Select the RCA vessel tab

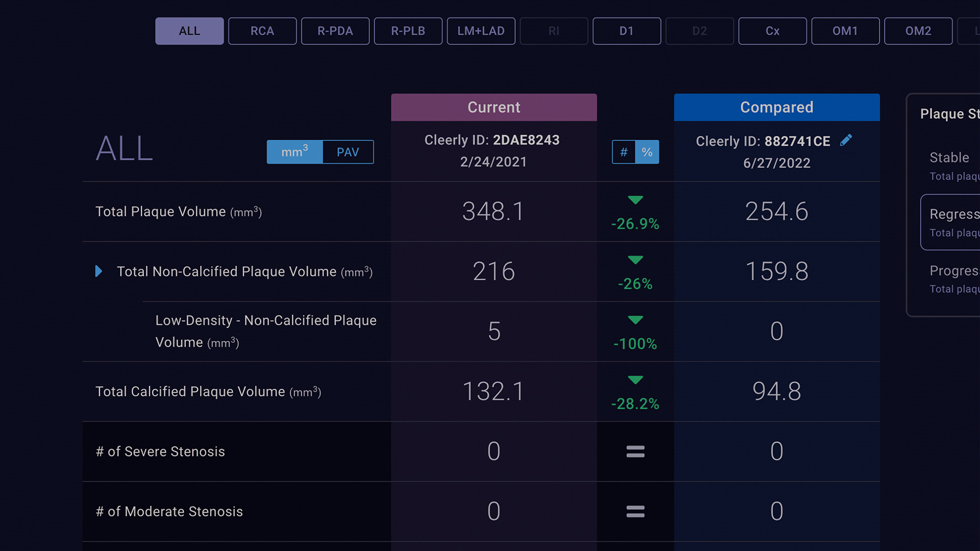262,31
